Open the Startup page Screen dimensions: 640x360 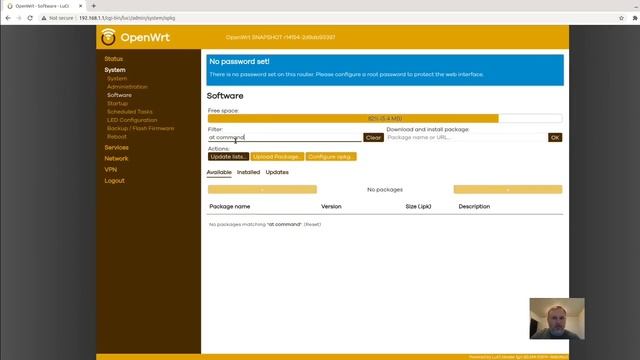click(117, 103)
